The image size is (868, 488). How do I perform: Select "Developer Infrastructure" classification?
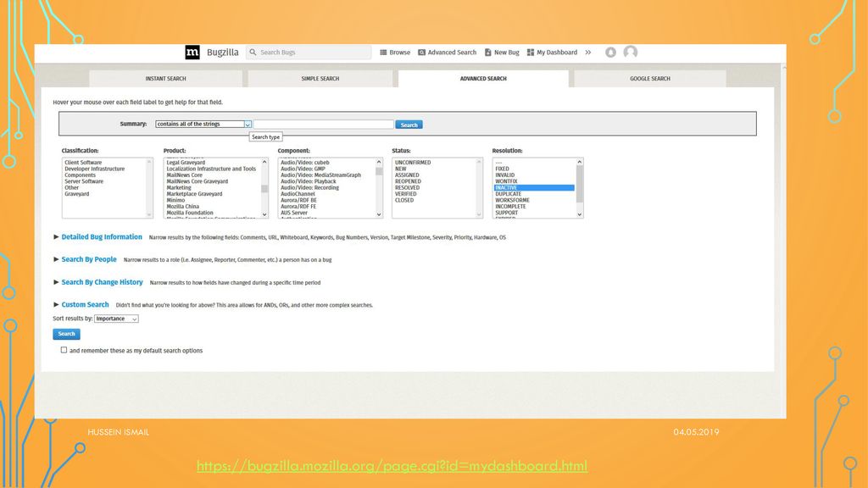(95, 169)
